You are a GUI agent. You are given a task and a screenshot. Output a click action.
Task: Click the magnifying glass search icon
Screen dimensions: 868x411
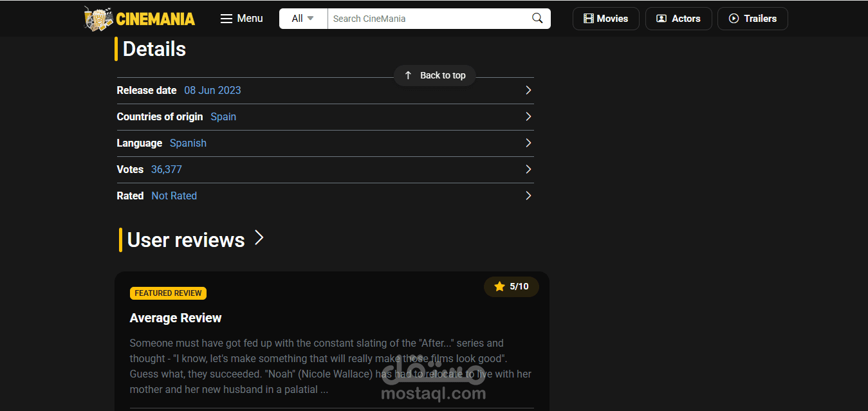click(x=537, y=19)
